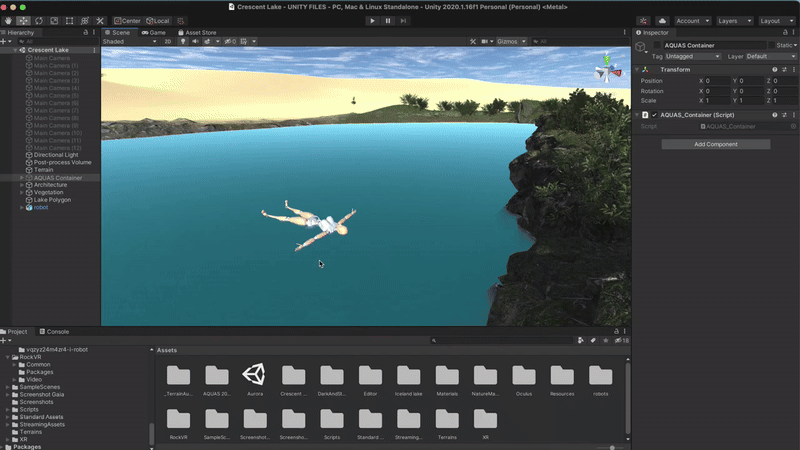This screenshot has height=450, width=800.
Task: Switch to the Inspector tab
Action: coord(652,32)
